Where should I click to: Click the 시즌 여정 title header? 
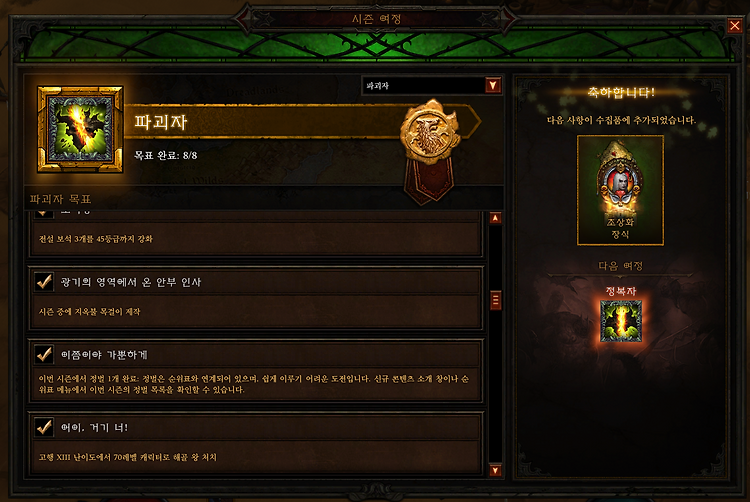[x=376, y=19]
